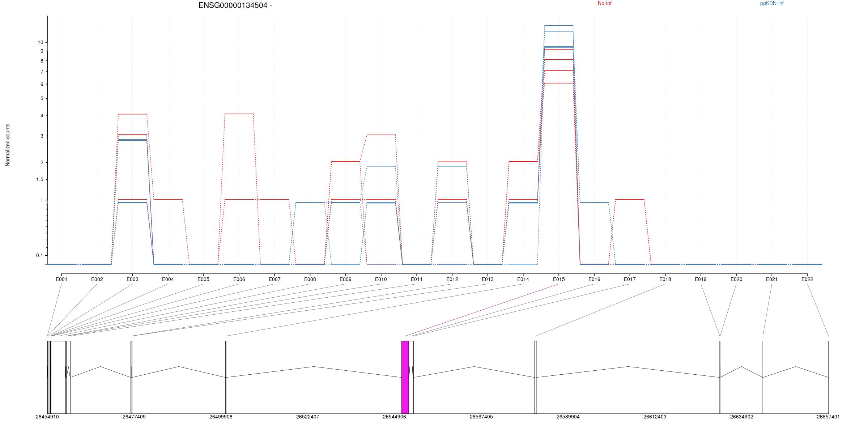Click the red line at 3 over E010
The image size is (868, 434).
click(381, 135)
